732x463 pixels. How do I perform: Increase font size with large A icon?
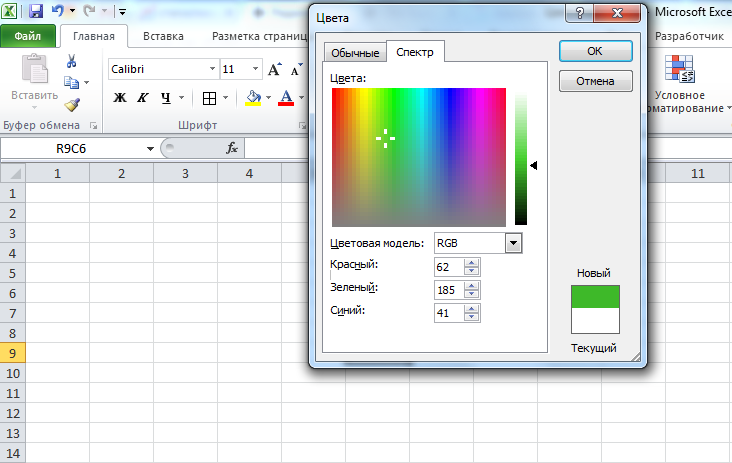click(275, 69)
